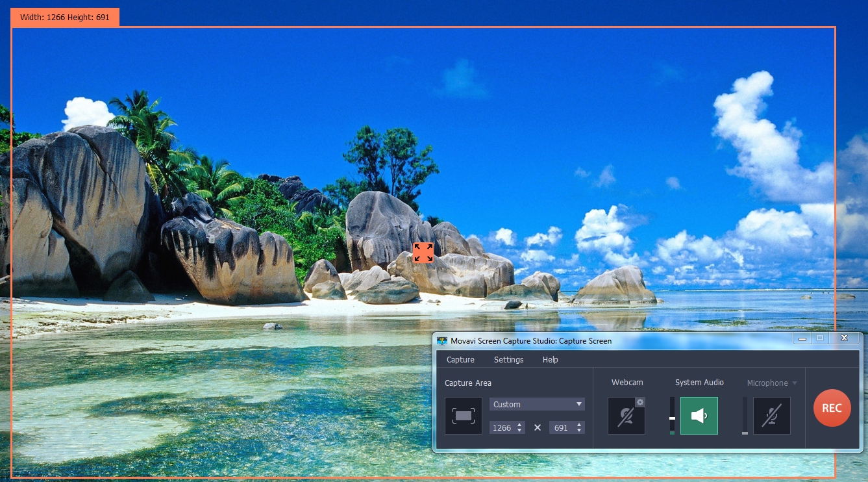Open the Help menu
Screen dimensions: 868x482
click(x=551, y=360)
